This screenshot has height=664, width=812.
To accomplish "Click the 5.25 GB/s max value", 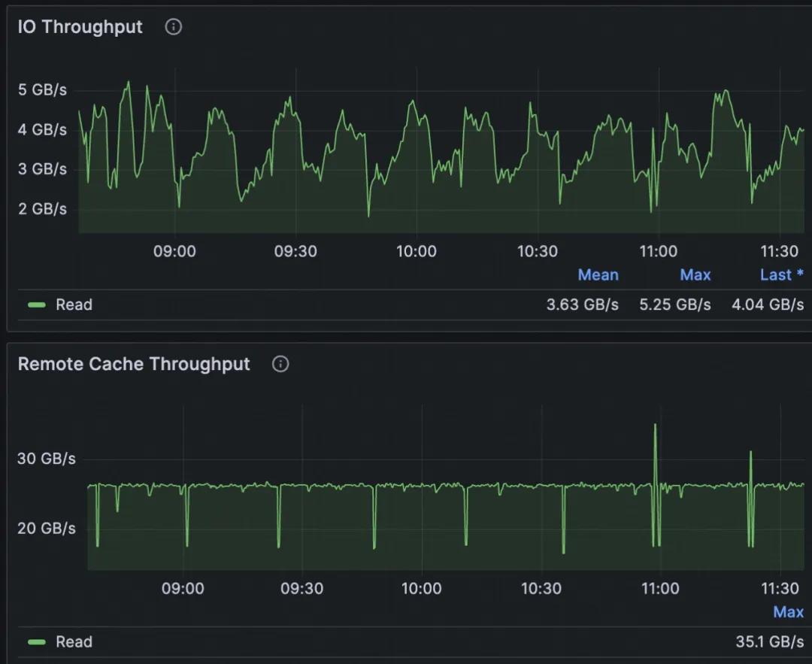I will [674, 305].
